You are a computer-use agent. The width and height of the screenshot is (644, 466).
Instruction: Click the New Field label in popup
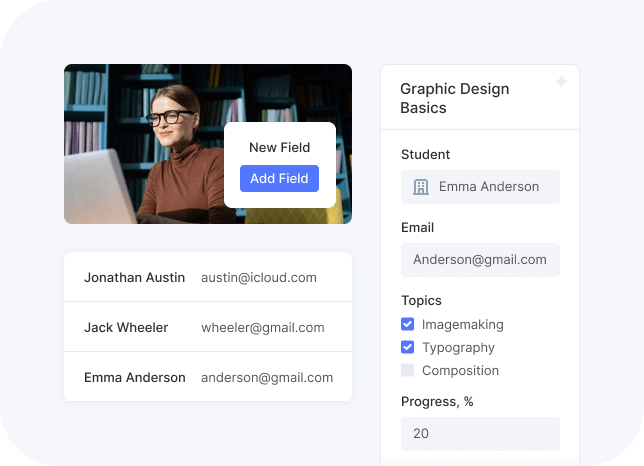279,147
